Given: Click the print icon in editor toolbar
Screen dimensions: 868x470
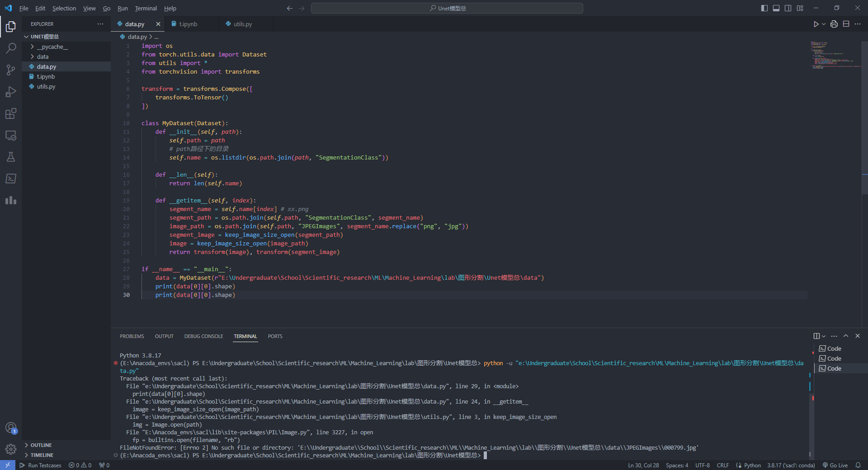Looking at the screenshot, I should point(834,24).
